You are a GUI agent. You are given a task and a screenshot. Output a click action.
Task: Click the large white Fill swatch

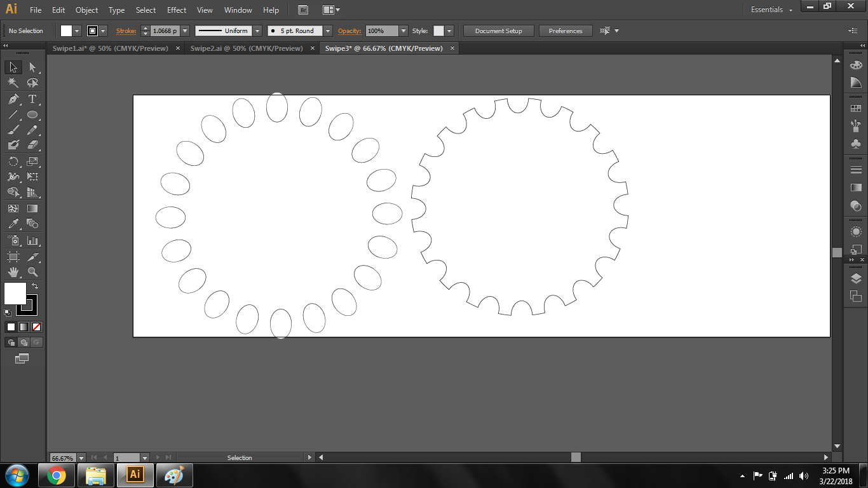click(x=15, y=294)
